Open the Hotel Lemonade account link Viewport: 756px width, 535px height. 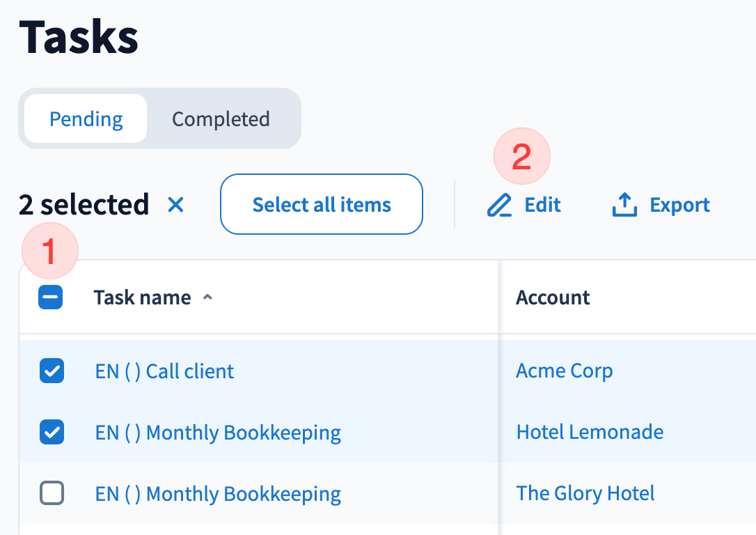pyautogui.click(x=590, y=432)
